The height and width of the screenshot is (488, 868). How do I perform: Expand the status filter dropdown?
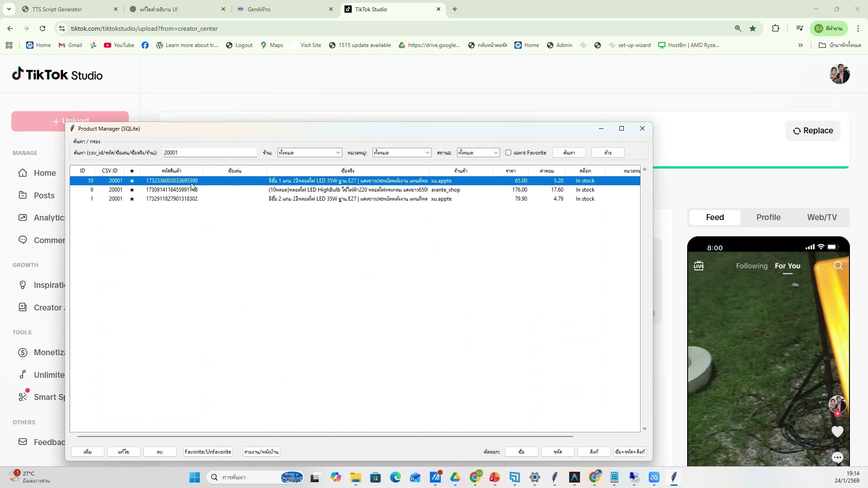click(495, 153)
